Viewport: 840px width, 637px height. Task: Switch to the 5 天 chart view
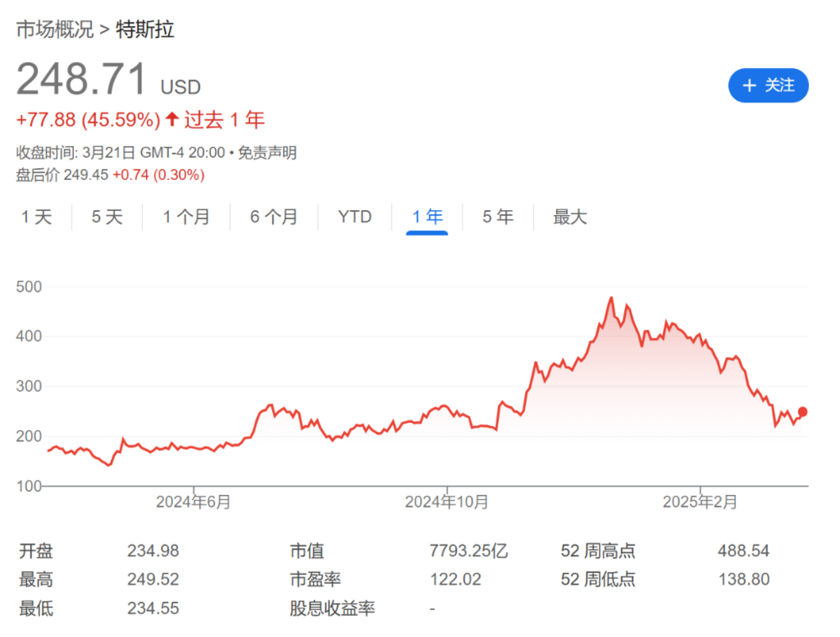[x=106, y=216]
